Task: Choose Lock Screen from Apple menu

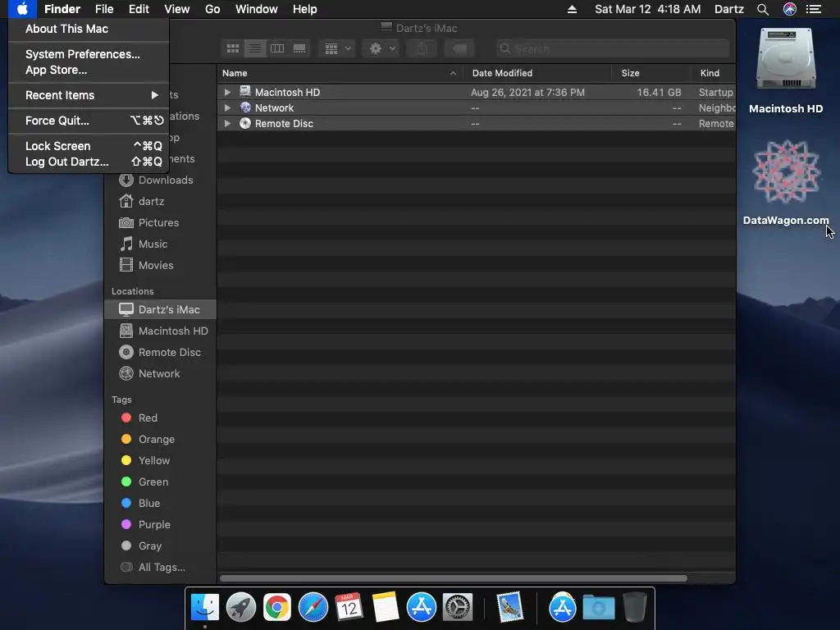Action: (89, 146)
